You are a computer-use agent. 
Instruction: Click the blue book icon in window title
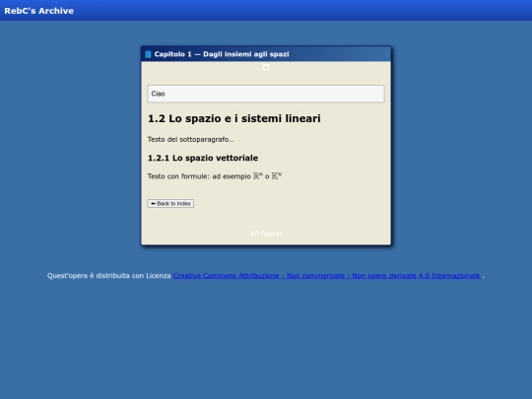148,54
